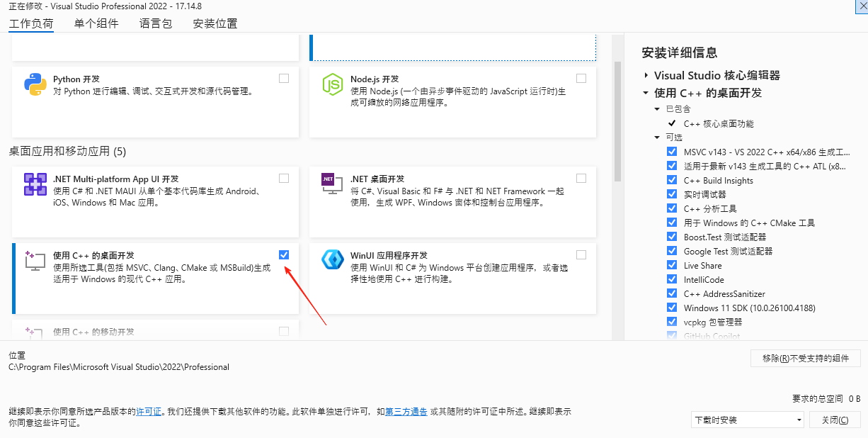This screenshot has width=868, height=438.
Task: Check the WinUI 应用程序开发 checkbox
Action: 581,254
